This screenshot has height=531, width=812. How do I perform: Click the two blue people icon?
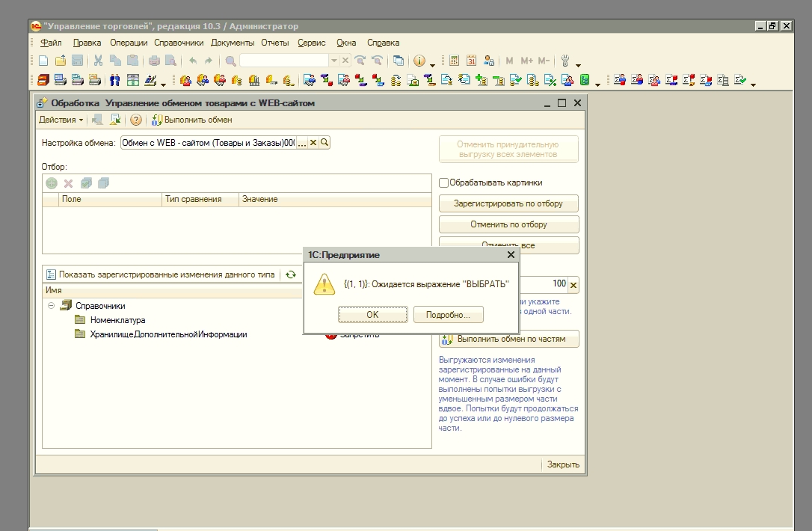click(x=114, y=80)
